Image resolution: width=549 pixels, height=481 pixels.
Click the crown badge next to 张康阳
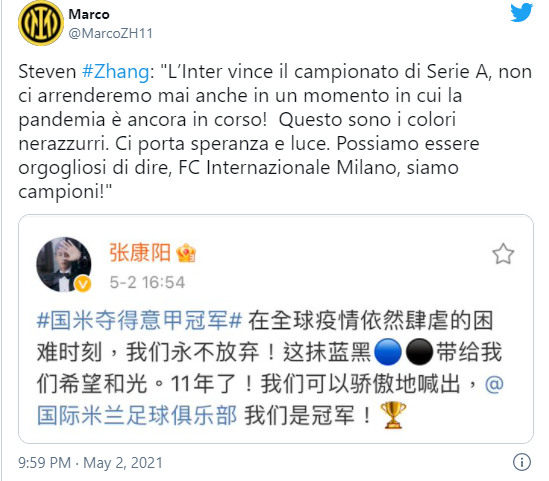coord(186,253)
